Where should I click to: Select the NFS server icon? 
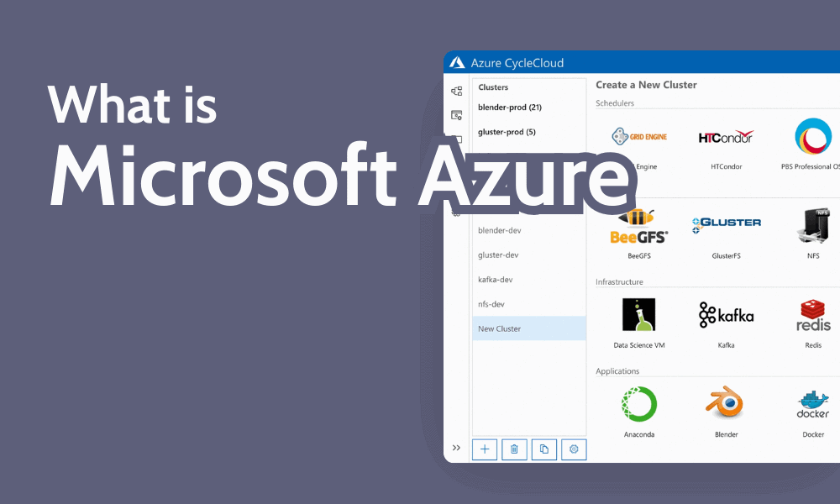pyautogui.click(x=813, y=225)
